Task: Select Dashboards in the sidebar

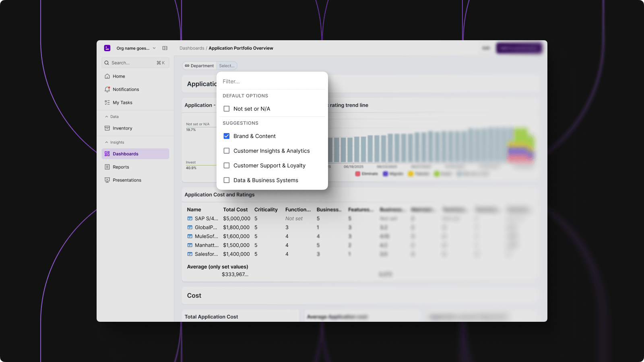Action: pos(125,154)
